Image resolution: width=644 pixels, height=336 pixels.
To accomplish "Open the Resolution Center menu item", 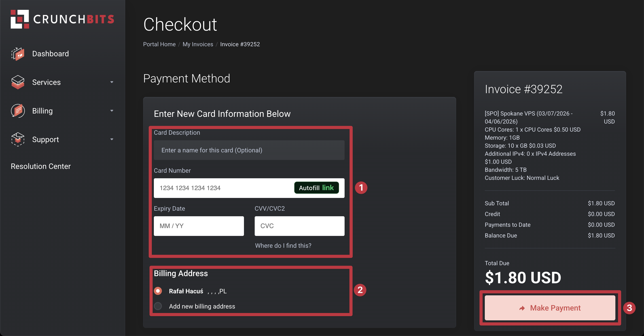I will click(41, 166).
